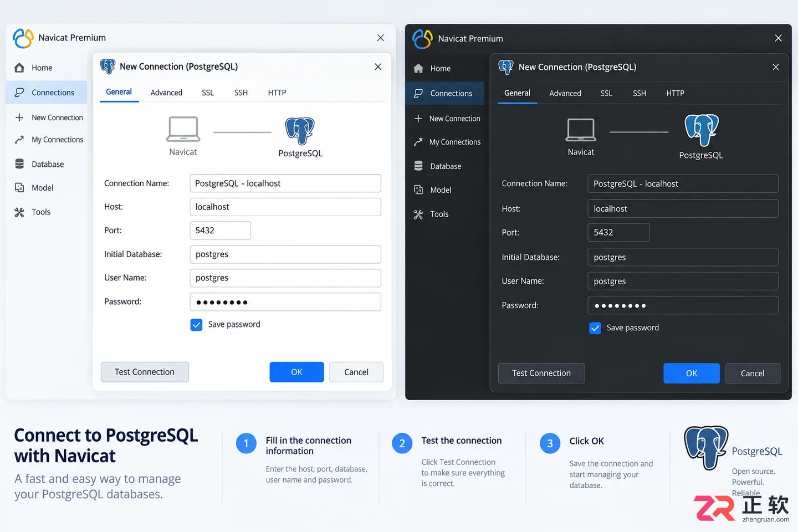Switch to SSH tab in light dialog
The image size is (798, 532).
241,93
